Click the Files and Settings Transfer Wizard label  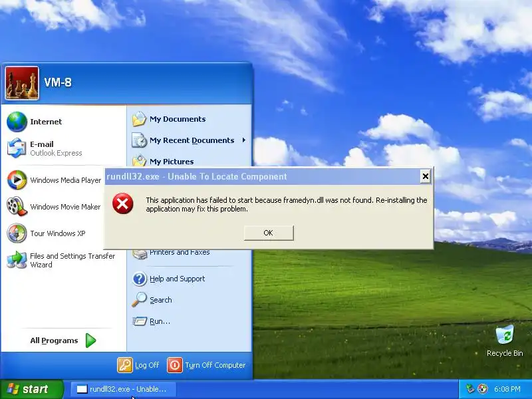click(x=72, y=260)
